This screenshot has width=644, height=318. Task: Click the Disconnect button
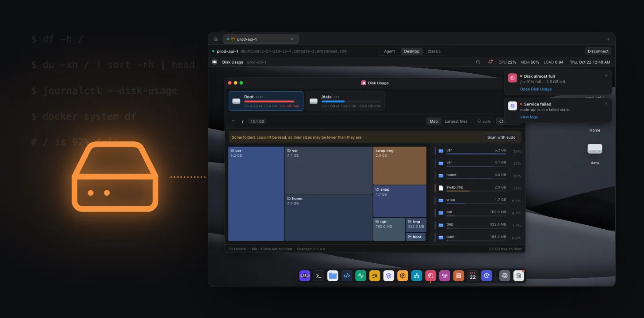598,51
